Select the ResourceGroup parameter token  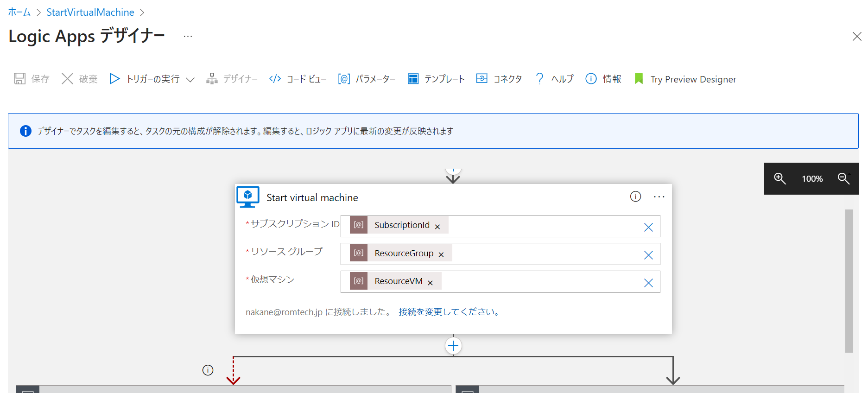[401, 253]
